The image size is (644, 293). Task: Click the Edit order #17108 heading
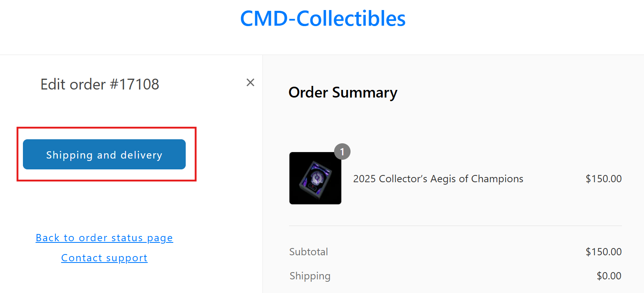tap(100, 84)
